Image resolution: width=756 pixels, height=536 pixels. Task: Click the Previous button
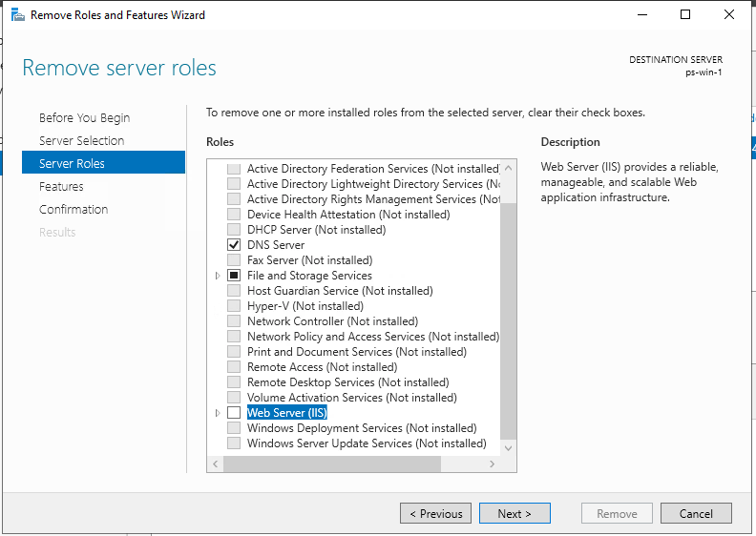435,513
